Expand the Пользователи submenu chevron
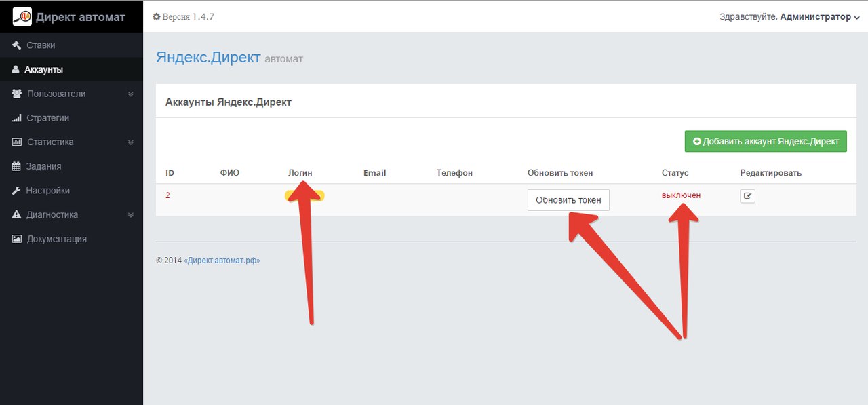868x405 pixels. point(131,94)
